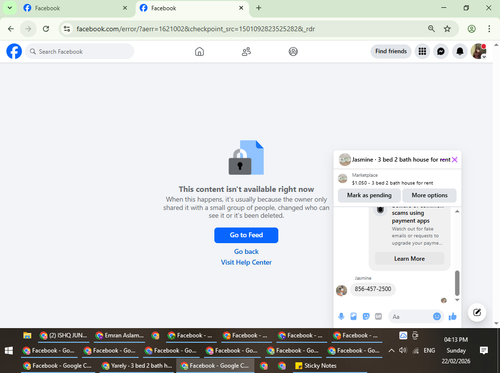The height and width of the screenshot is (373, 500).
Task: Choose a sticker in chat
Action: coord(366,316)
